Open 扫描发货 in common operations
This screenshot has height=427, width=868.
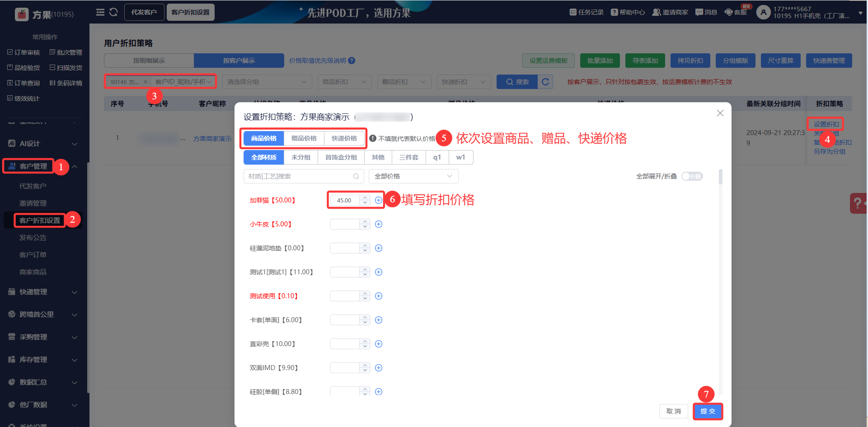(66, 68)
